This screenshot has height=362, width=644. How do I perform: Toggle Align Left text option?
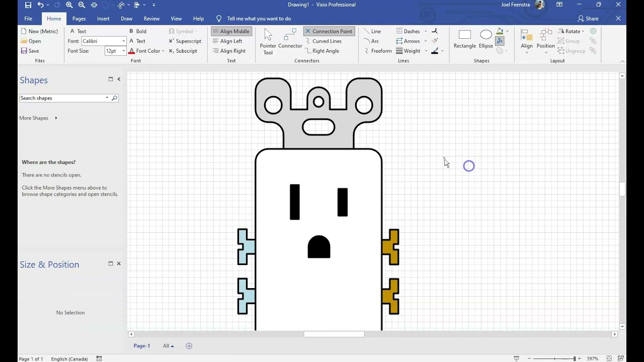(227, 41)
